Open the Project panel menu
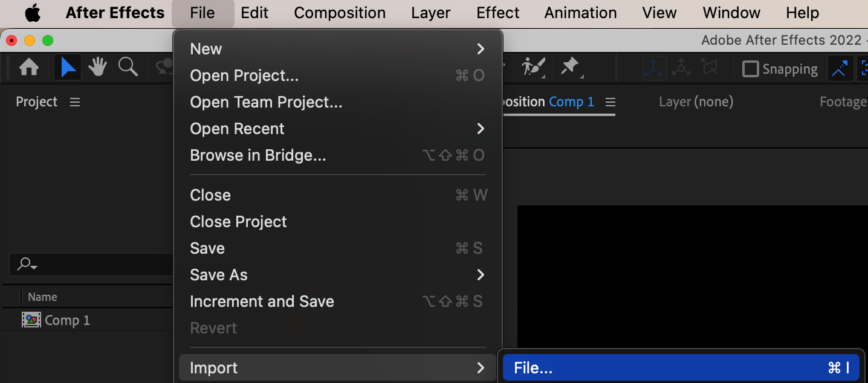 click(75, 102)
